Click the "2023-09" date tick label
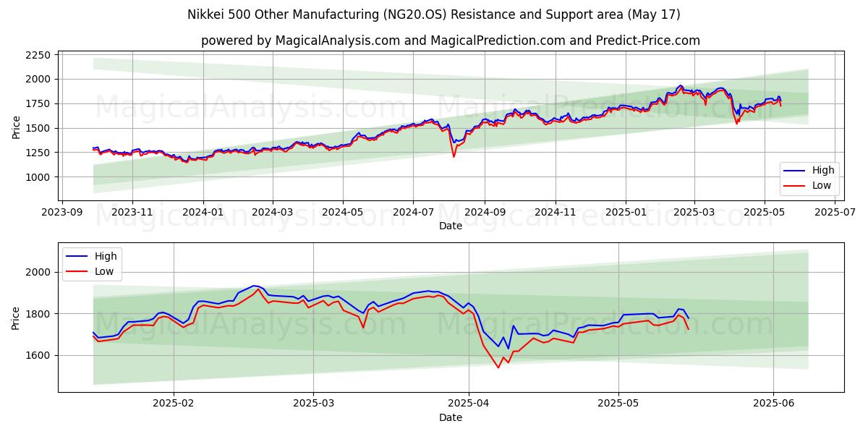The width and height of the screenshot is (868, 434). pyautogui.click(x=61, y=213)
